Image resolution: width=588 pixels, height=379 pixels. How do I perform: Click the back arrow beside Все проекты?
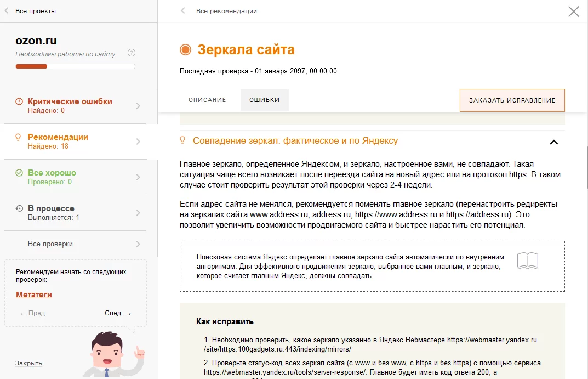pos(7,11)
